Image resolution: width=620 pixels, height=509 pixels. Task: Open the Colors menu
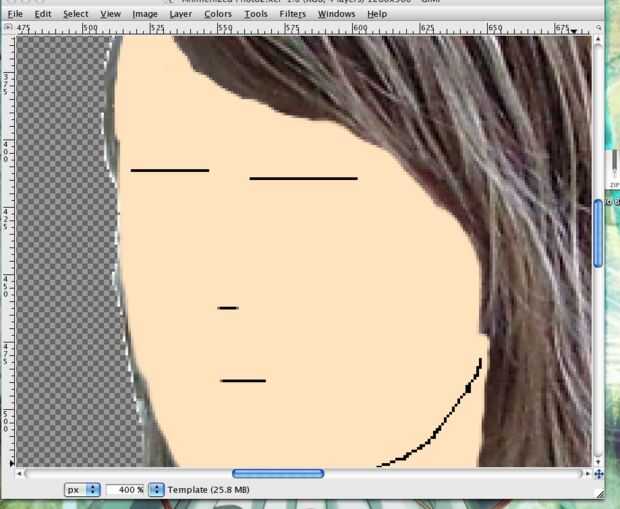pos(218,14)
